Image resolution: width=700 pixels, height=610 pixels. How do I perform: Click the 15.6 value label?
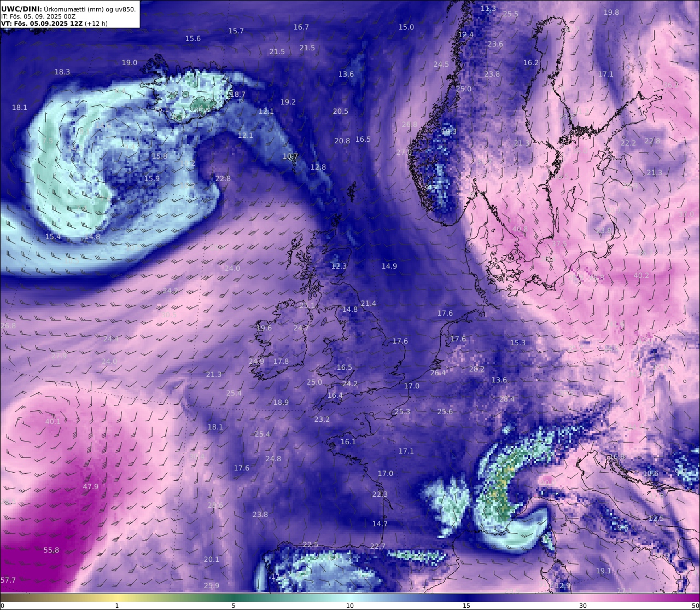coord(193,39)
